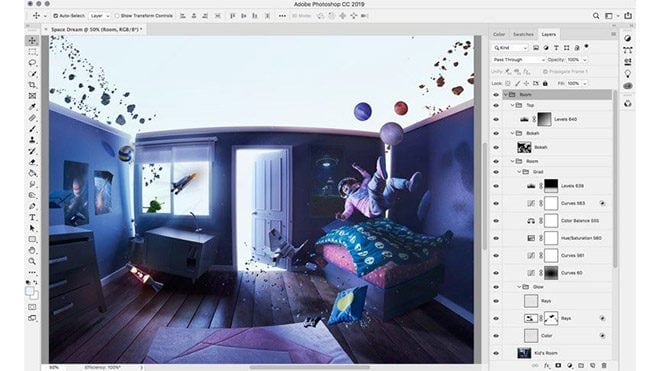The width and height of the screenshot is (660, 371).
Task: Switch to the Color panel tab
Action: pyautogui.click(x=499, y=34)
